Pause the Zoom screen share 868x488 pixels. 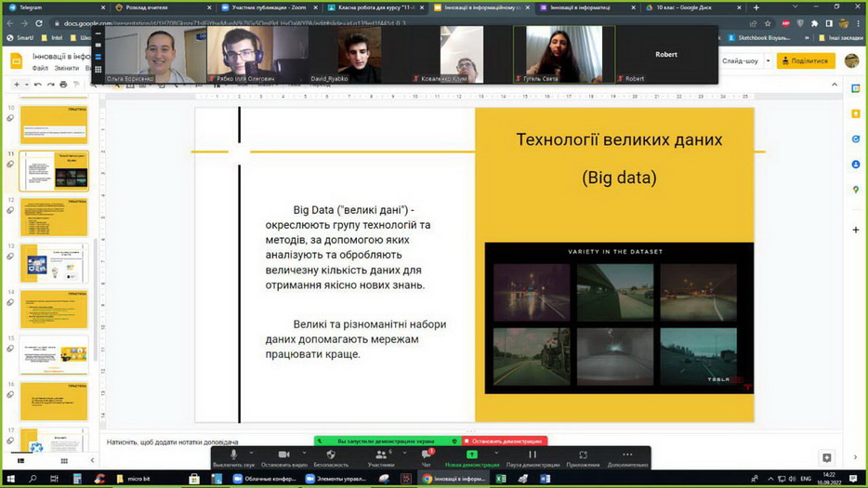pyautogui.click(x=533, y=457)
